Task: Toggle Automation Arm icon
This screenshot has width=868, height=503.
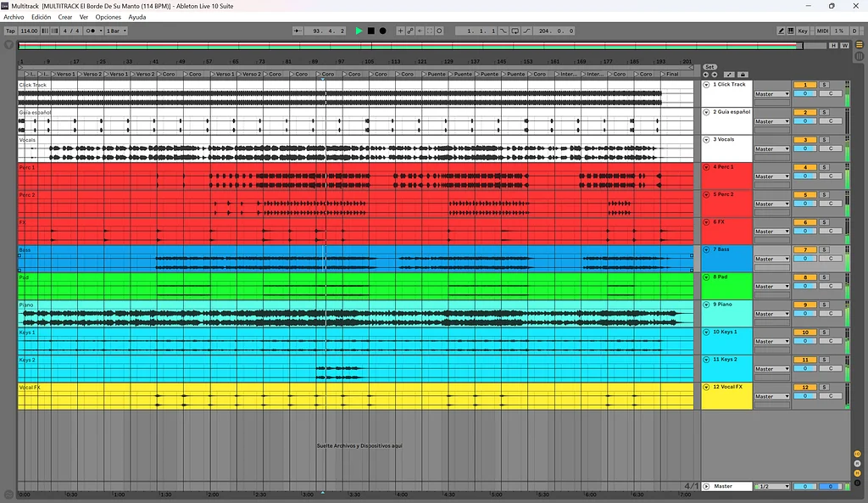Action: coord(410,31)
